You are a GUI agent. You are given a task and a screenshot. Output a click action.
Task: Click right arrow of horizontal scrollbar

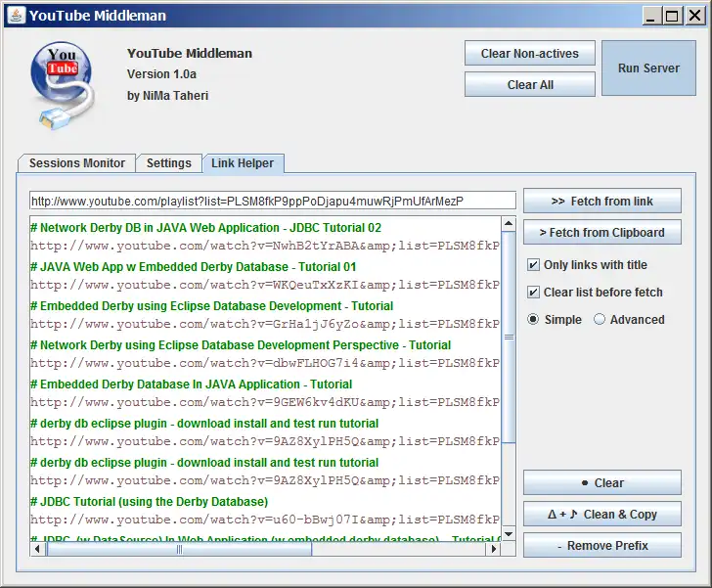(494, 549)
